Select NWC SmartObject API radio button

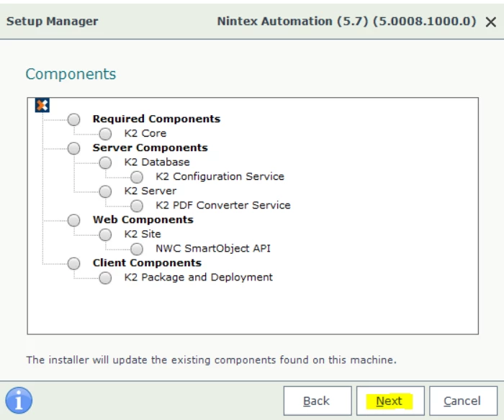tap(138, 249)
